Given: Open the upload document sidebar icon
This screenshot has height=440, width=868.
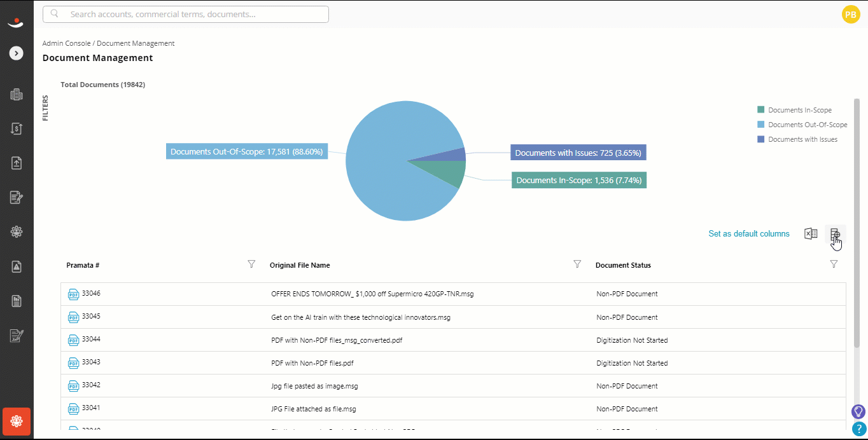Looking at the screenshot, I should click(17, 163).
